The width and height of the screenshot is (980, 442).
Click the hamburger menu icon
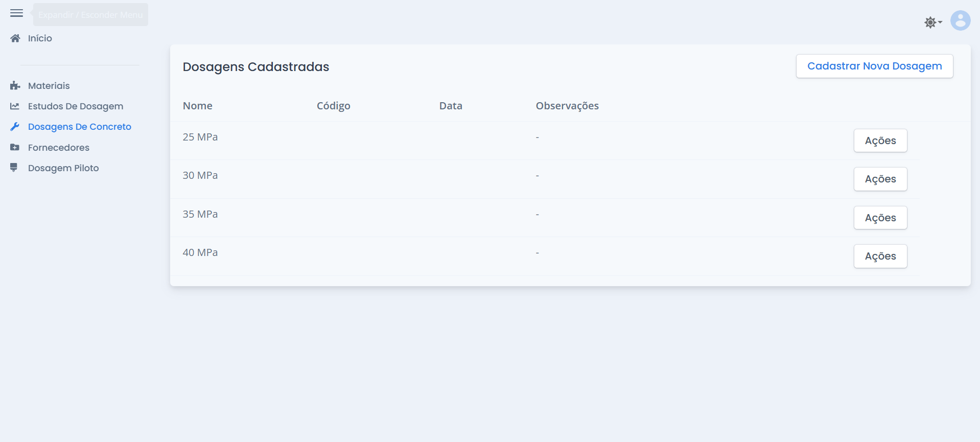click(16, 13)
